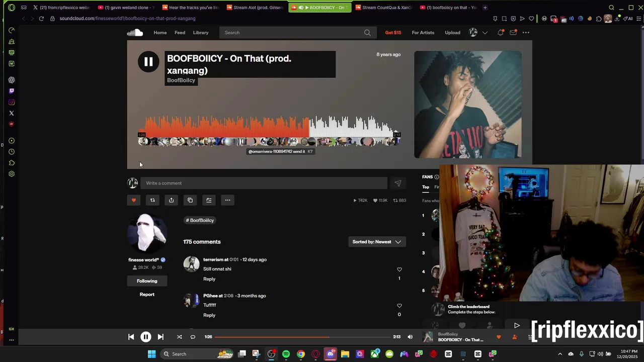Reload the page with the refresh icon
The width and height of the screenshot is (644, 362).
pos(41,19)
